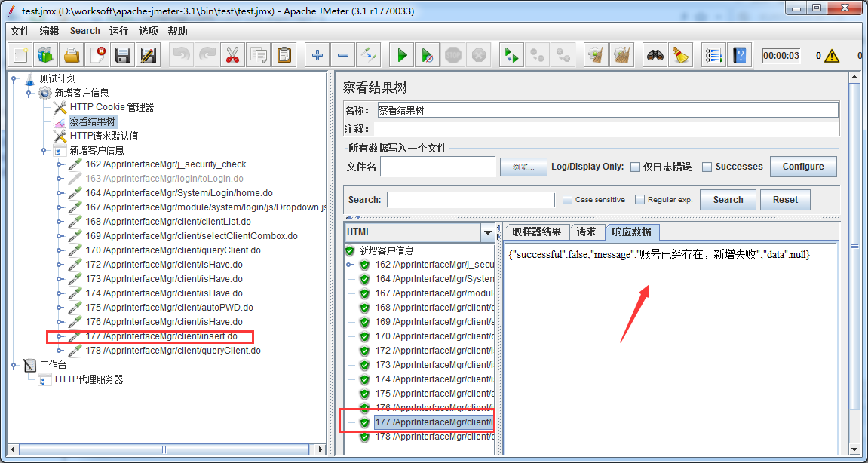This screenshot has height=463, width=868.
Task: Click the Undo arrow icon
Action: pos(181,55)
